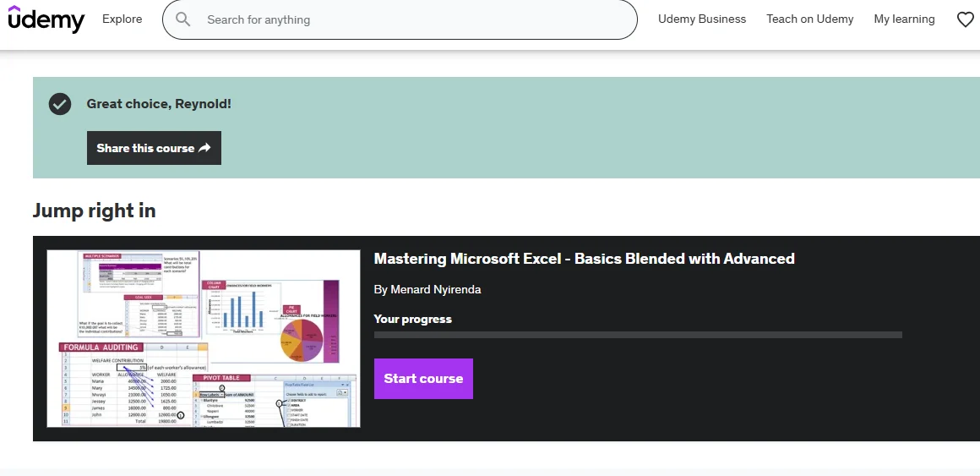The width and height of the screenshot is (980, 476).
Task: Click the course progress bar
Action: 638,336
